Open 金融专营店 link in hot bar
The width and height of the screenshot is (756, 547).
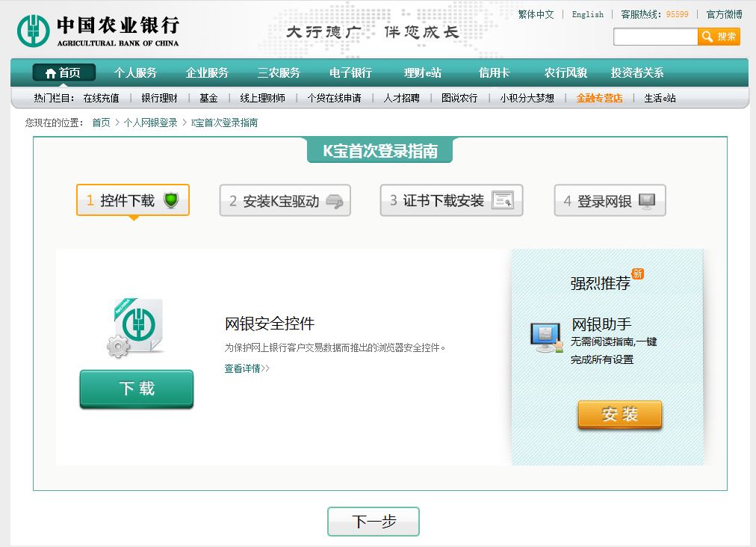tap(599, 98)
